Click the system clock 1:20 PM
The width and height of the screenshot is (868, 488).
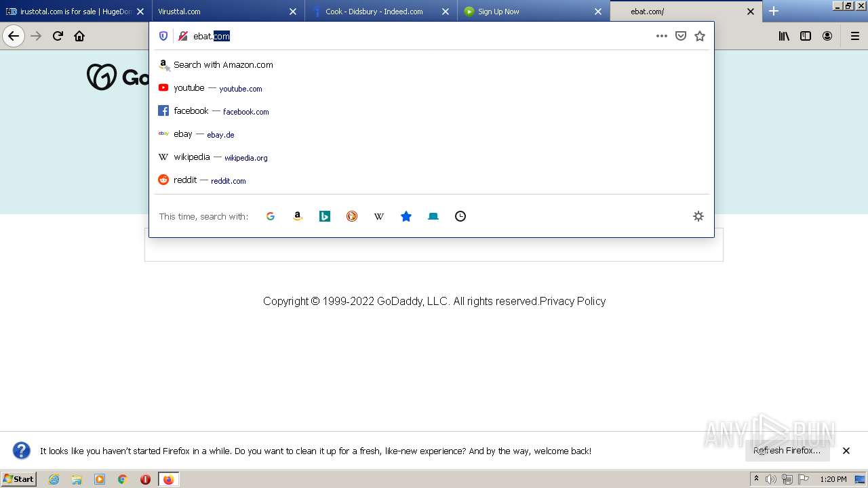(x=833, y=479)
